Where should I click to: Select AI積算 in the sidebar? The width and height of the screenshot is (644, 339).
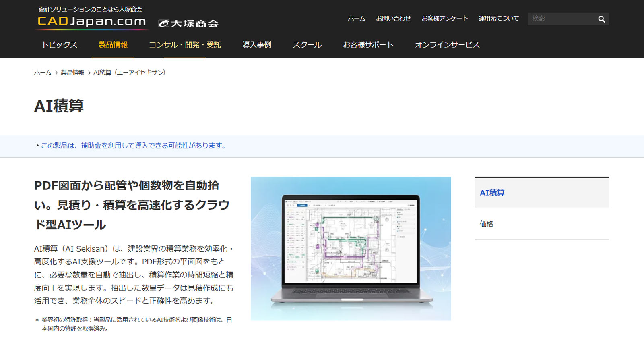pyautogui.click(x=542, y=193)
